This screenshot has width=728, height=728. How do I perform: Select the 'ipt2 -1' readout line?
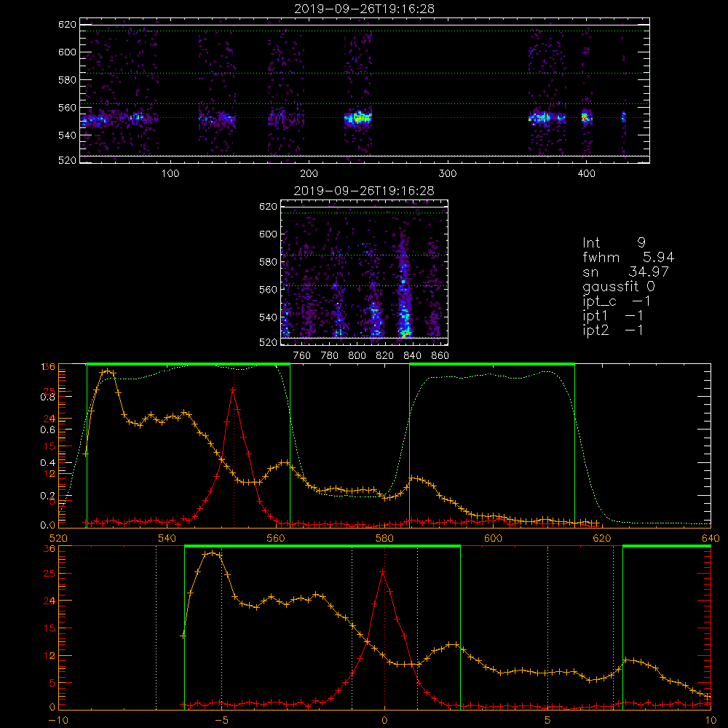[x=613, y=330]
